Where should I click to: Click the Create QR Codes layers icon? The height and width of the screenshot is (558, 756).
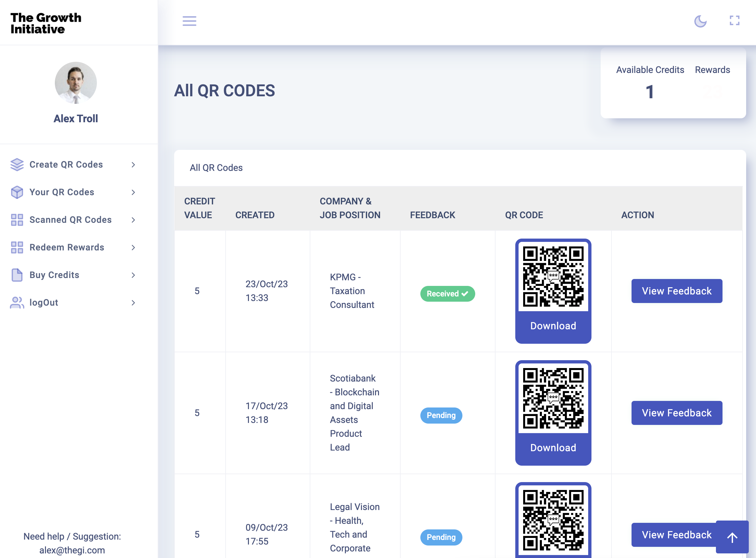point(17,165)
